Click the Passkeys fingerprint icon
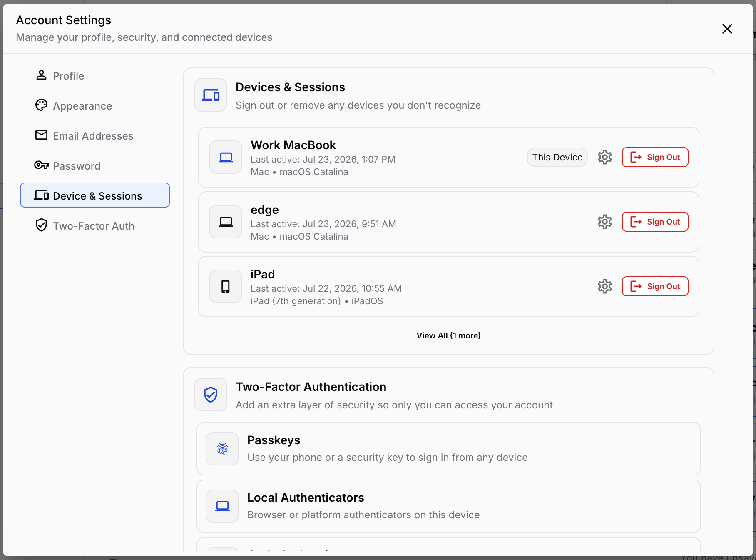Image resolution: width=756 pixels, height=560 pixels. pyautogui.click(x=222, y=449)
